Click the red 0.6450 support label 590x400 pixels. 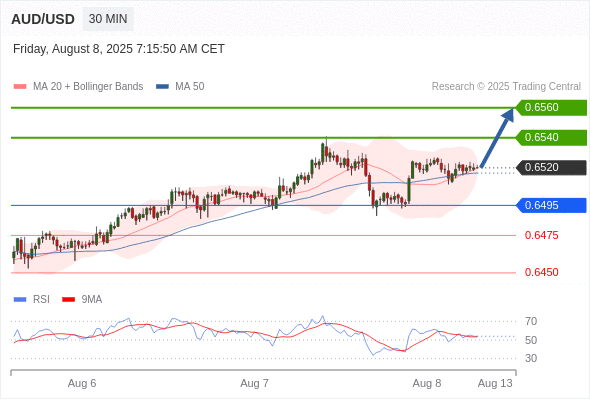[541, 272]
